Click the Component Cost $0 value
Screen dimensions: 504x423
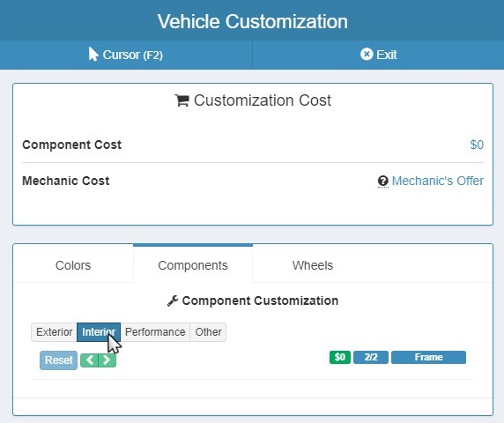tap(477, 145)
